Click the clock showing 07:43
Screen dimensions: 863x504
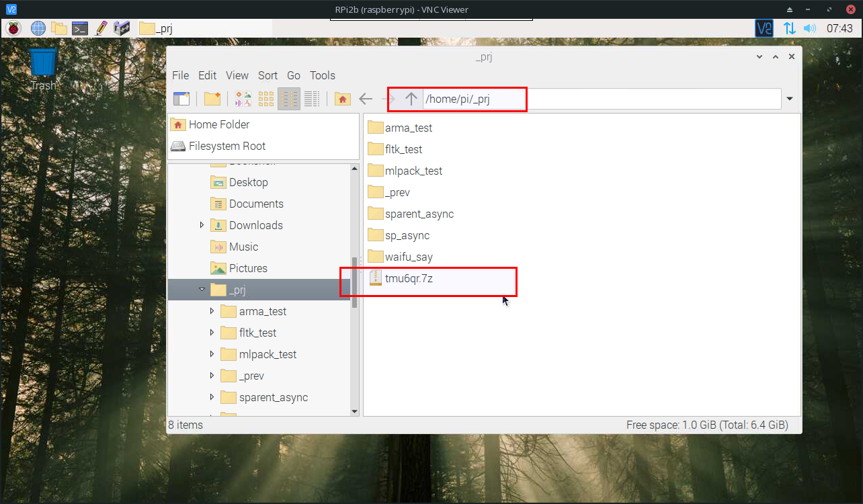(x=839, y=28)
